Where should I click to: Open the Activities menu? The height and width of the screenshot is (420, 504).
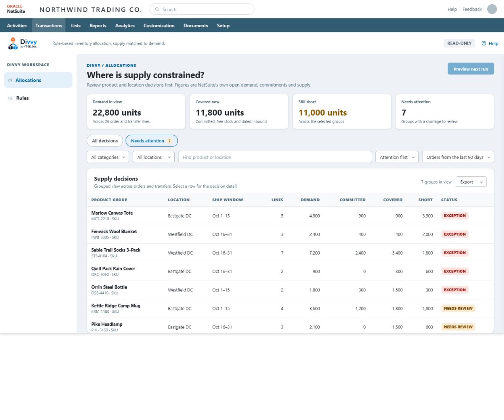tap(17, 26)
